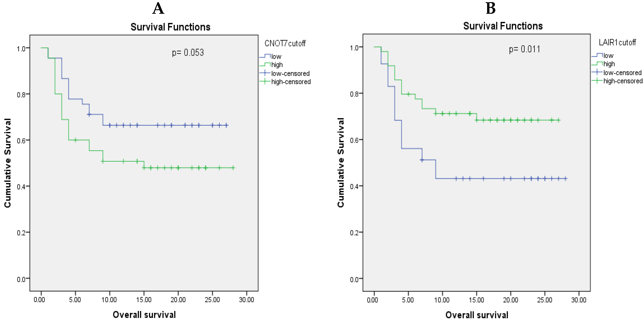Image resolution: width=644 pixels, height=322 pixels.
Task: Click the panel letter B label
Action: click(x=491, y=9)
